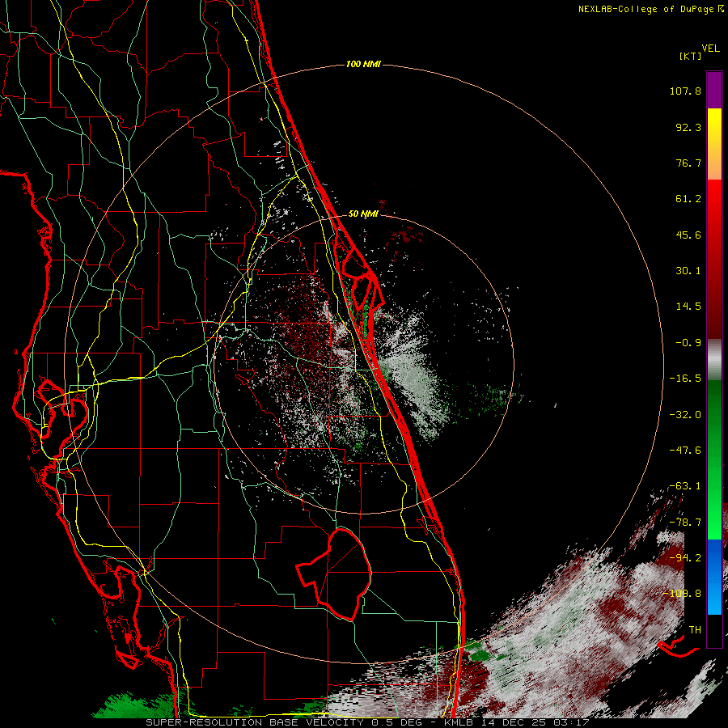Select the -32.0 velocity scale value
This screenshot has height=728, width=728.
685,414
